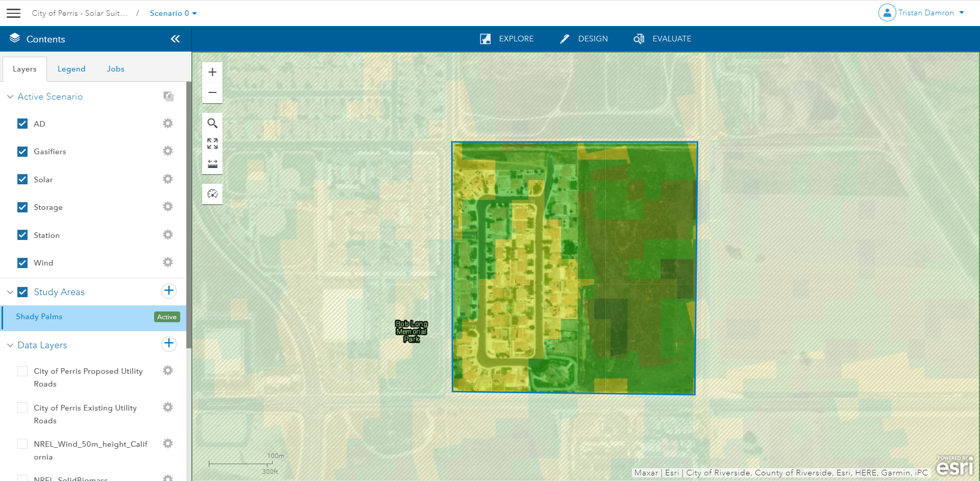Screen dimensions: 980x481
Task: Uncheck the Wind layer checkbox
Action: pyautogui.click(x=22, y=263)
